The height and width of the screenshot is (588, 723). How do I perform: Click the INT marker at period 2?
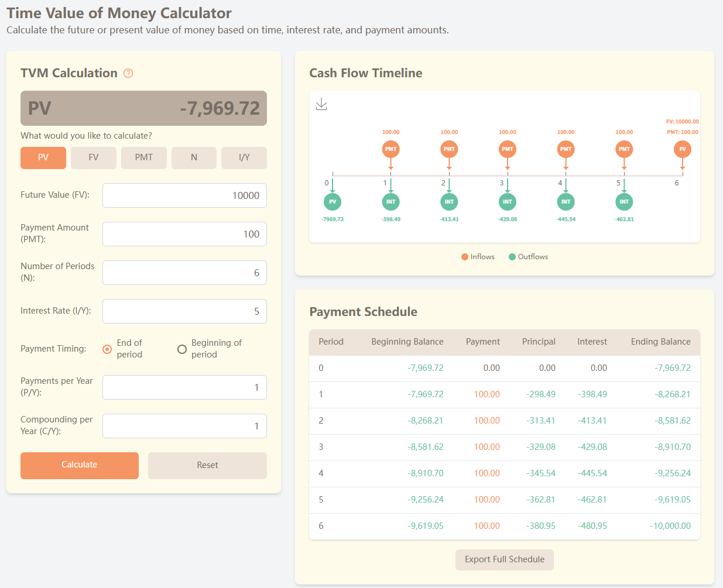(449, 201)
